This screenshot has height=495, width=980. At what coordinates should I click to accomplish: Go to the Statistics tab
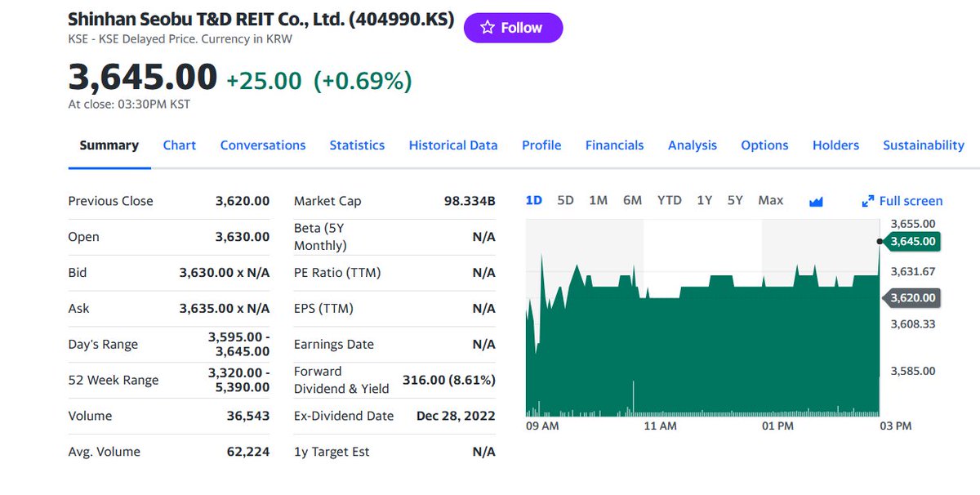(x=357, y=145)
